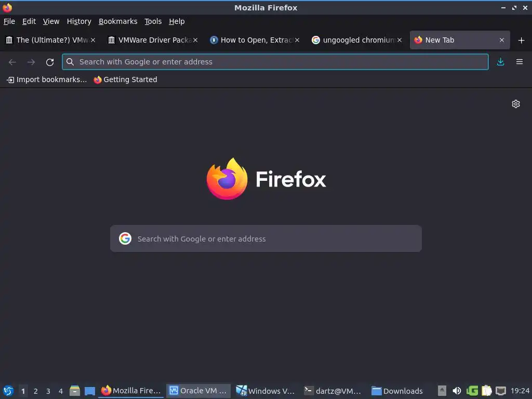
Task: Open the Help menu
Action: 177,21
